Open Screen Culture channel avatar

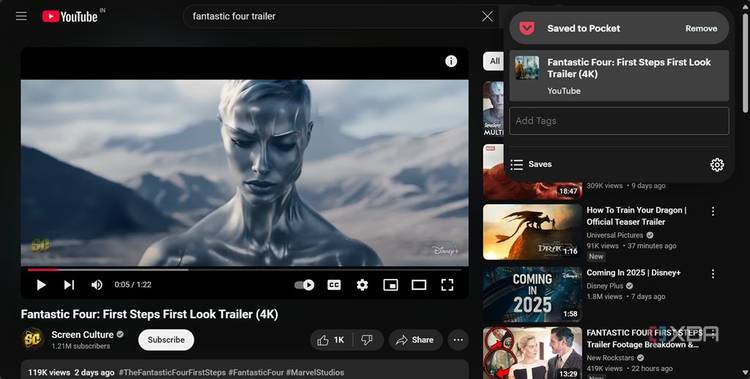33,339
